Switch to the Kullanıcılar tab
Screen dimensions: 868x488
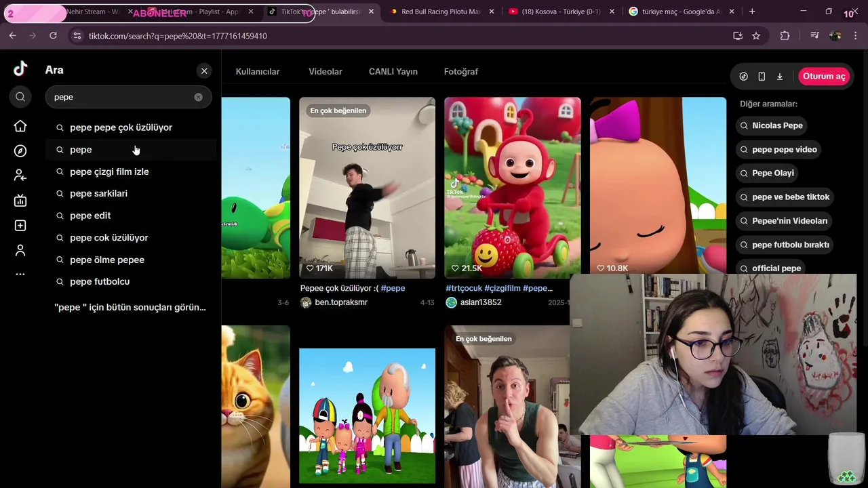click(258, 71)
